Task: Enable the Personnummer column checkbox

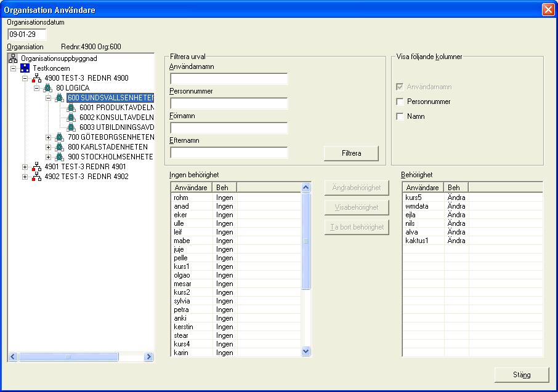Action: point(400,102)
